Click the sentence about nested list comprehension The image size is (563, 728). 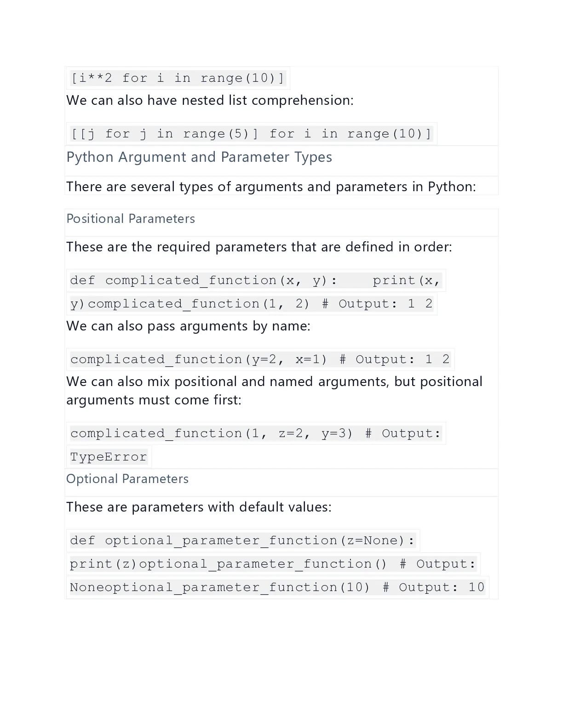210,100
